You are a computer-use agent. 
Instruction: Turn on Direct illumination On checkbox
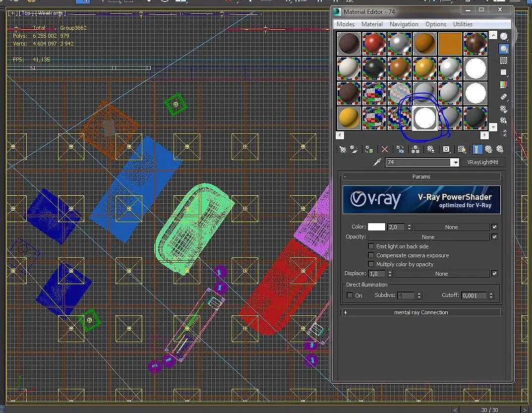(x=350, y=295)
